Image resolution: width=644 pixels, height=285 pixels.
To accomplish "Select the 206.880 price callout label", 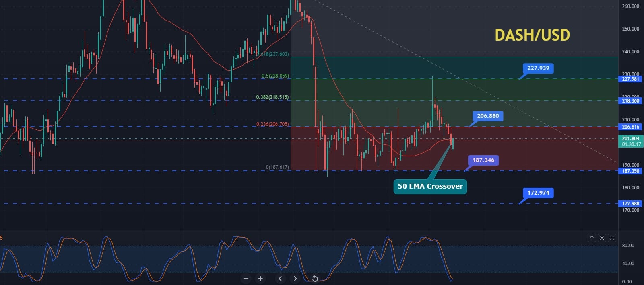I will [488, 116].
